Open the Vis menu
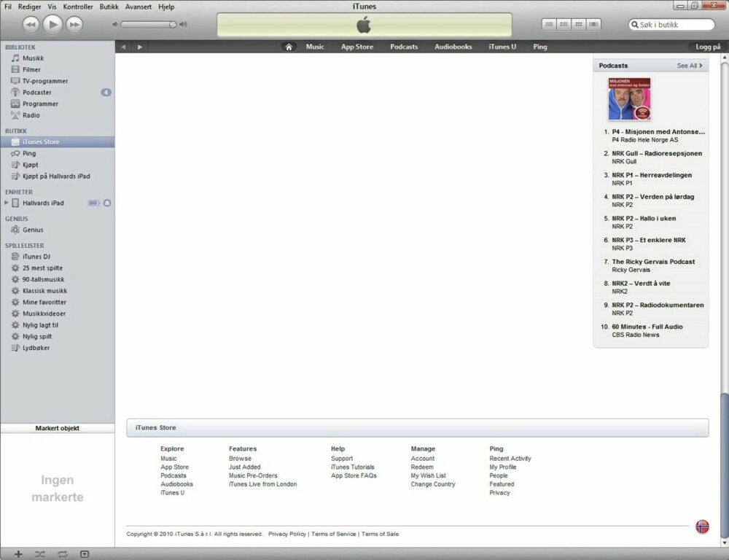 [x=52, y=7]
